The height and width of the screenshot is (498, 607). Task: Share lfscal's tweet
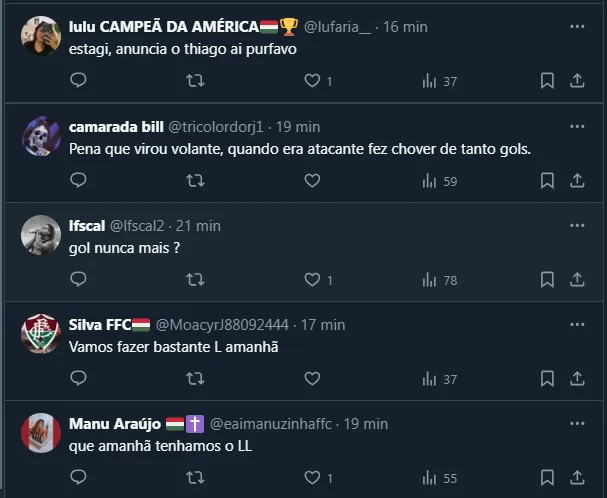(x=577, y=280)
